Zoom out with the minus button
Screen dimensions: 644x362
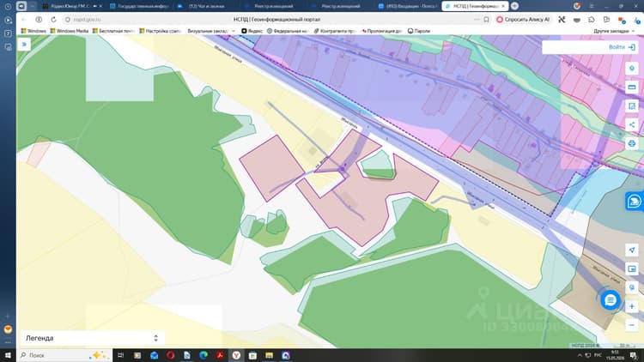[632, 325]
